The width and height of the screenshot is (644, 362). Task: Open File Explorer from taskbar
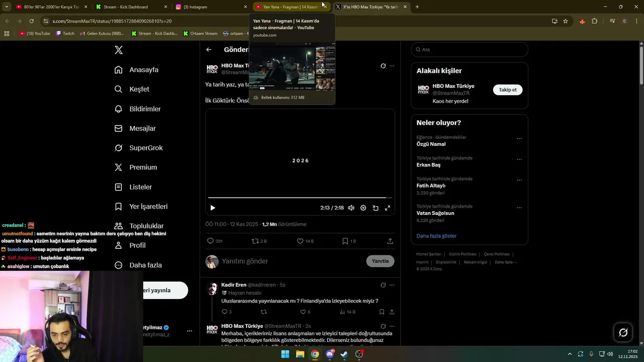(x=300, y=354)
